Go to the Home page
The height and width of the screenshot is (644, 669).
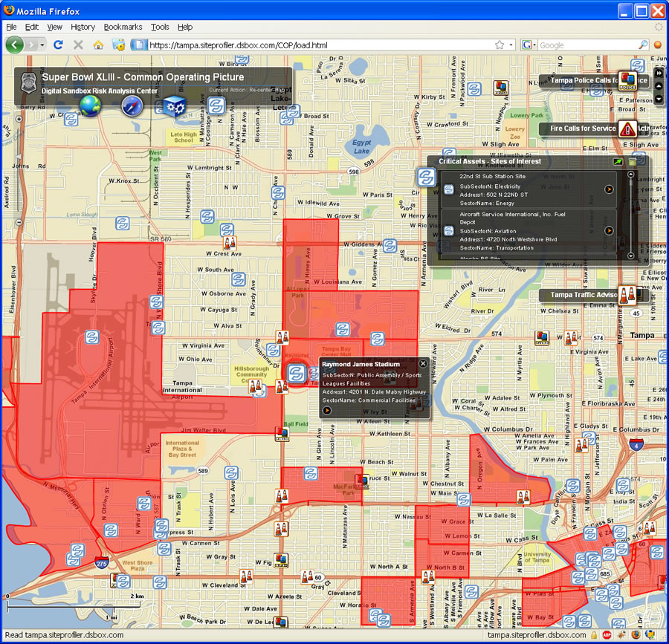point(99,45)
